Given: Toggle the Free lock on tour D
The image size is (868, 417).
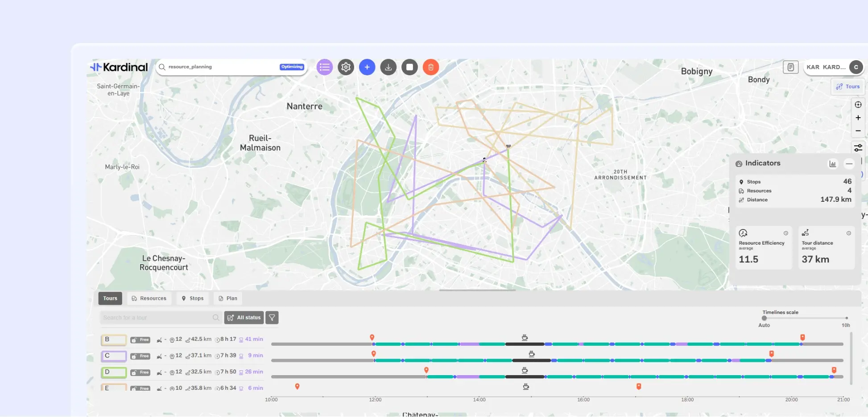Looking at the screenshot, I should coord(140,372).
